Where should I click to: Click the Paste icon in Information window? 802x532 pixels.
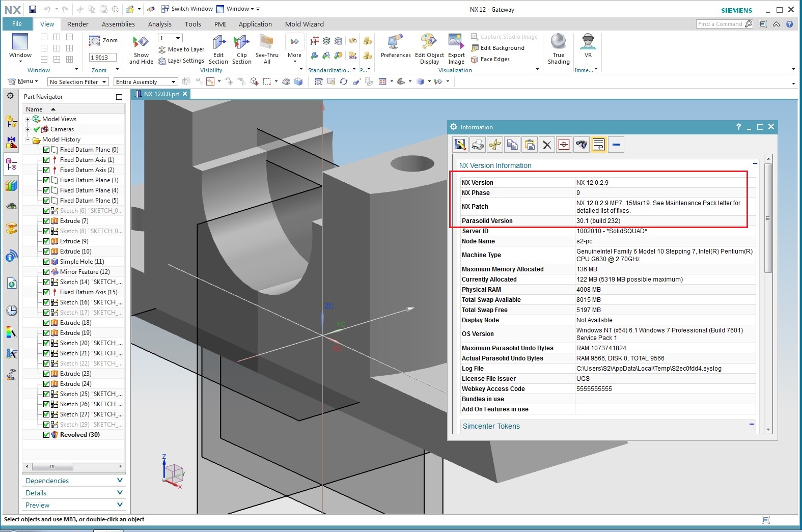pos(530,145)
